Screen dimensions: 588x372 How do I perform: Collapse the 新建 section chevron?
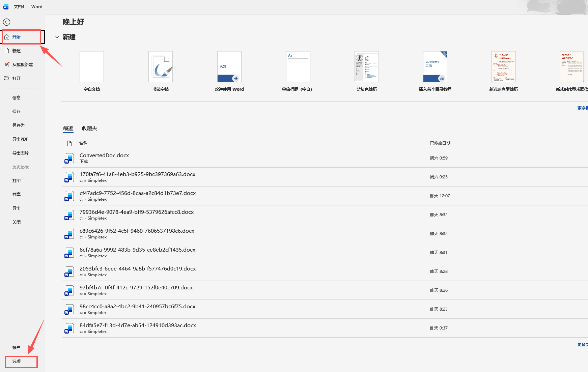tap(57, 37)
